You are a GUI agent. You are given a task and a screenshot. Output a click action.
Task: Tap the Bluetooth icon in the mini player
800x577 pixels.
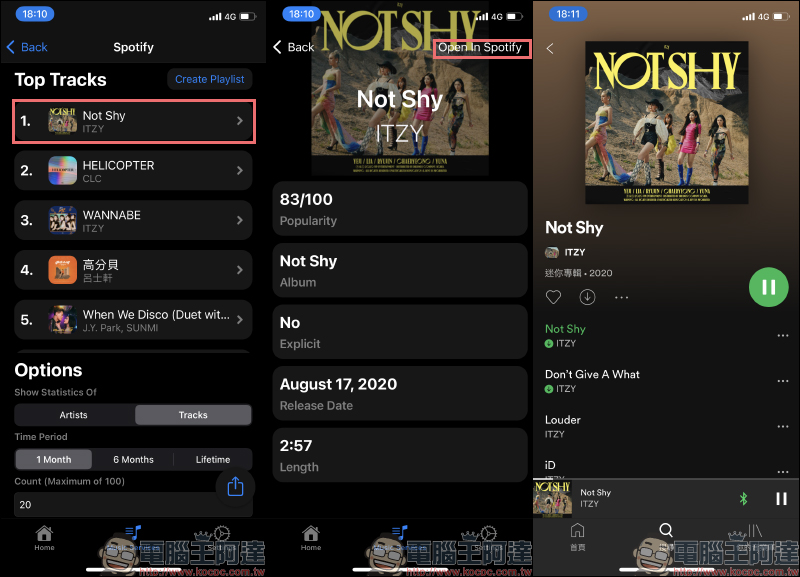743,498
